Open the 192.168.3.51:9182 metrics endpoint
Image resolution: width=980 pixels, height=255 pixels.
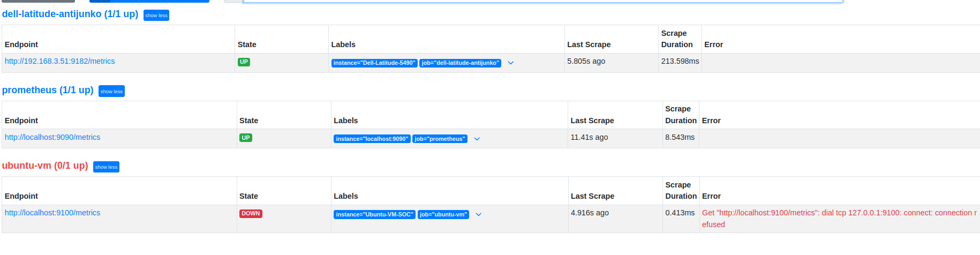59,62
